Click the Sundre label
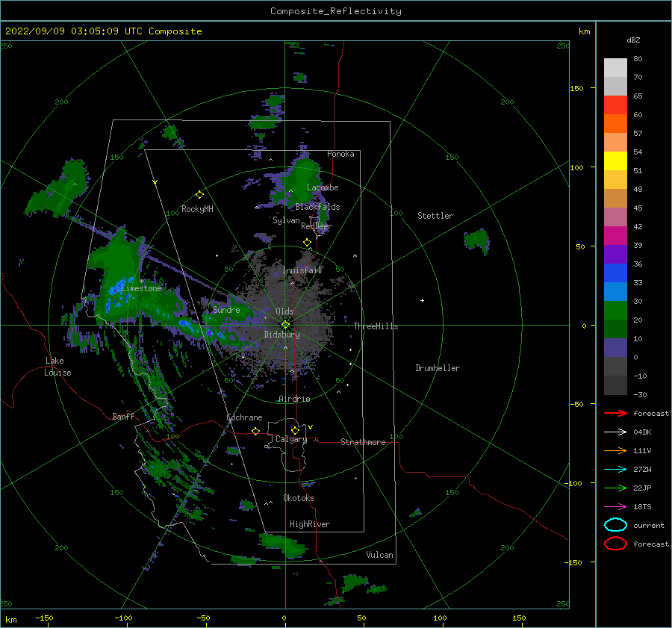672x628 pixels. [x=226, y=310]
